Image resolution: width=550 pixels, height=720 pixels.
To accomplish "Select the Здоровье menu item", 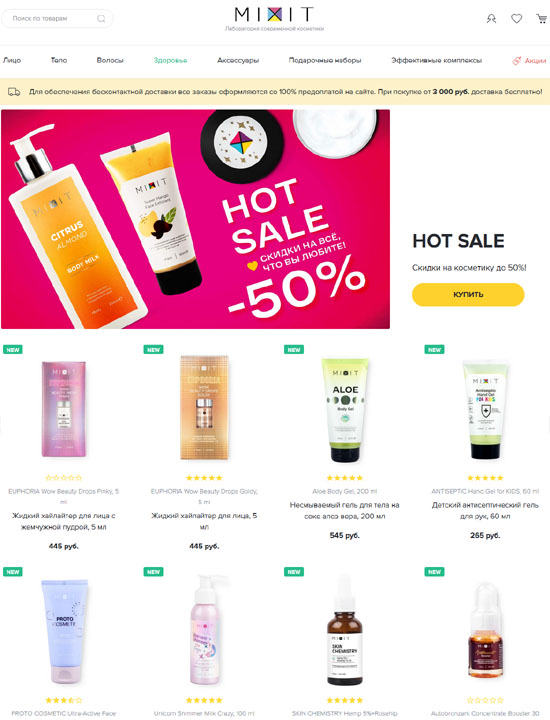I will point(170,60).
